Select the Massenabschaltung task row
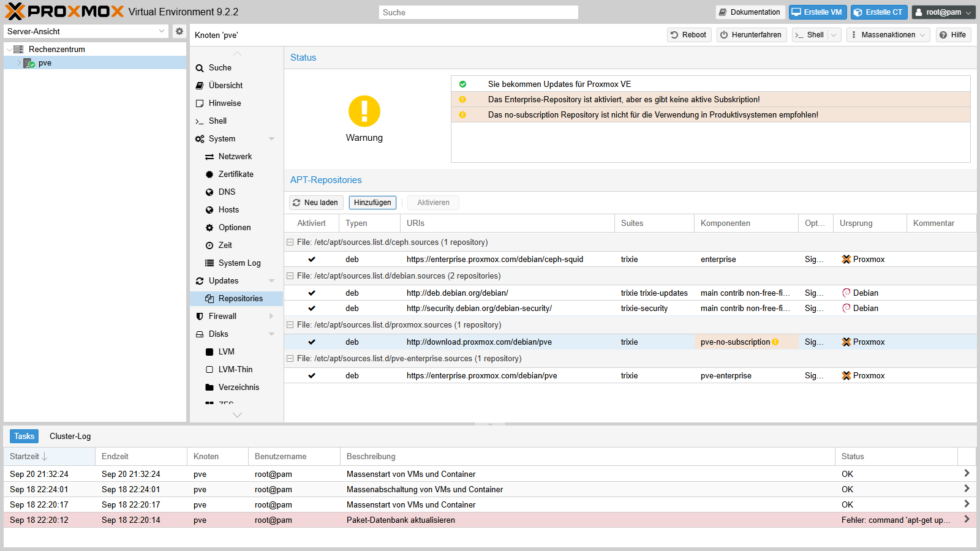 [489, 489]
